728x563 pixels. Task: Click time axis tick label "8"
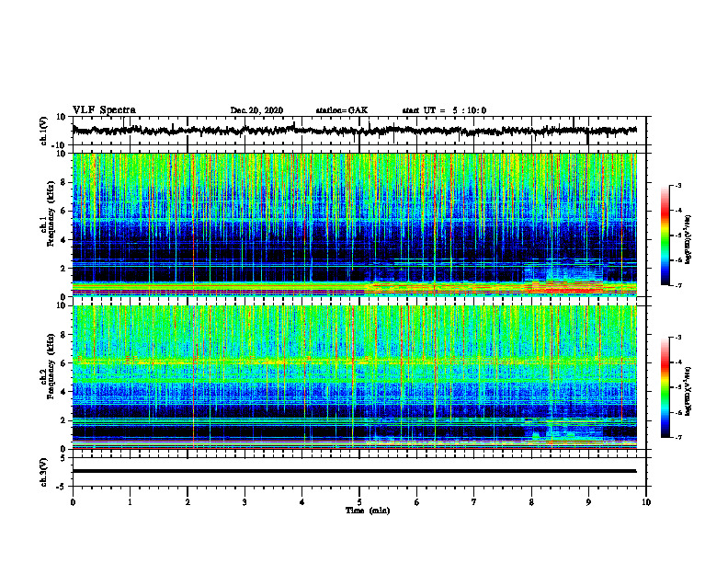(x=531, y=502)
